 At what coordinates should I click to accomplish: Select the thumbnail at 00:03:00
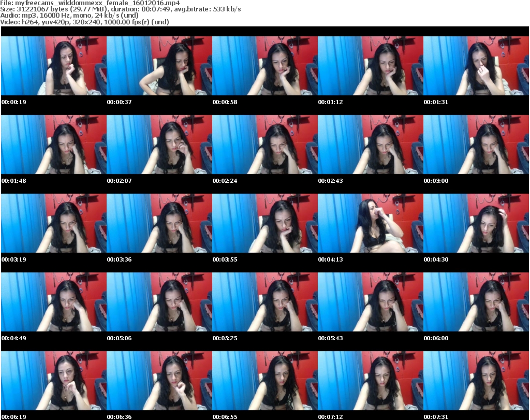(476, 144)
